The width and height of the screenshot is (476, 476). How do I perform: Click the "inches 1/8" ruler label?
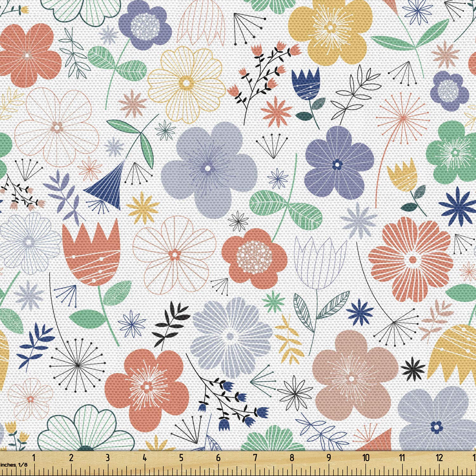pyautogui.click(x=14, y=465)
